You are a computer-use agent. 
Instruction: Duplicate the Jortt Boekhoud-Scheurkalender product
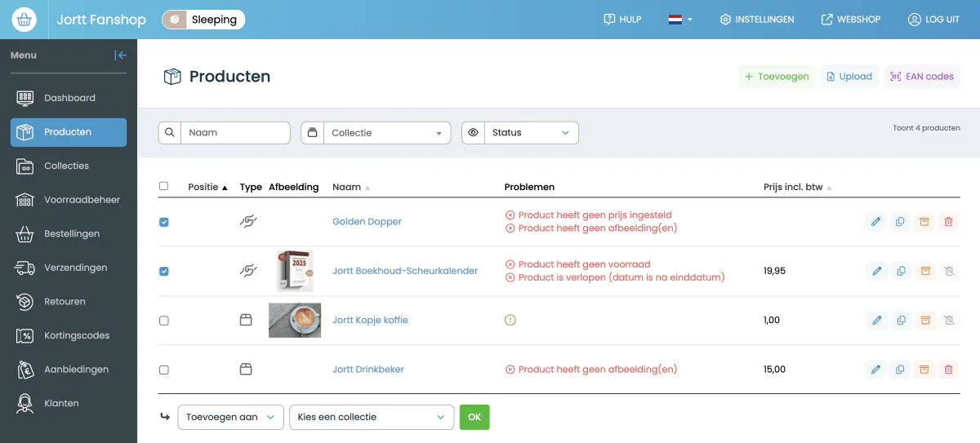point(900,271)
